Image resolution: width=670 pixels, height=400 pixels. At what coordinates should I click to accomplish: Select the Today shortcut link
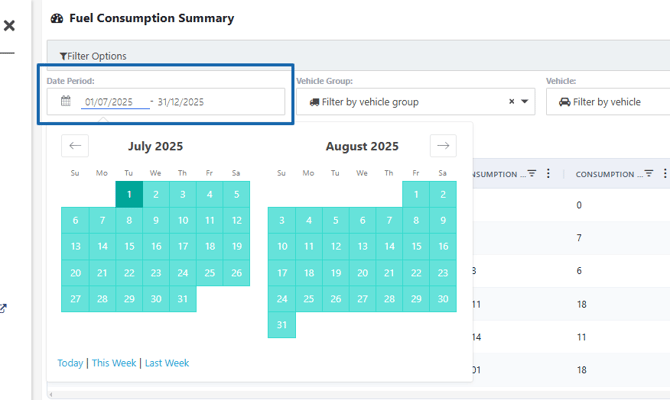[70, 363]
